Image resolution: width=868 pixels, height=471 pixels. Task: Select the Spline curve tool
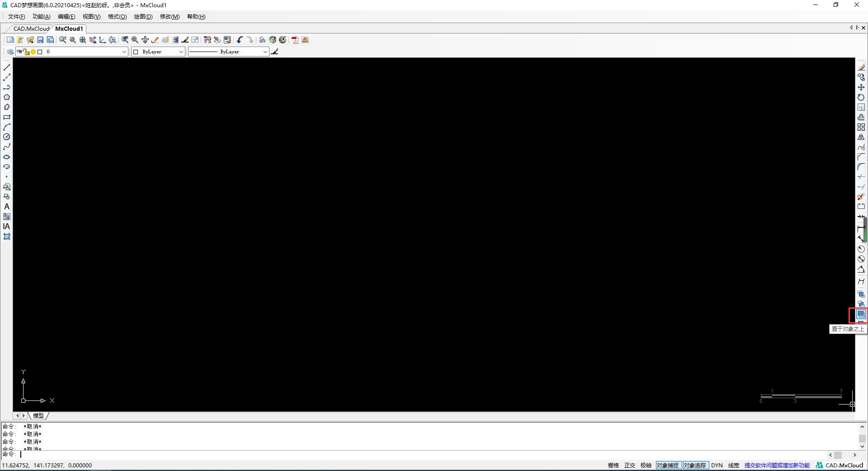pos(7,147)
